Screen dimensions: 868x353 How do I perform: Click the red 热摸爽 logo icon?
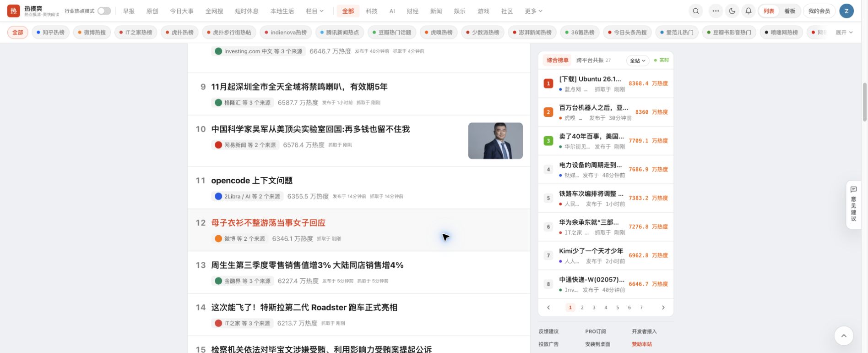[x=13, y=11]
